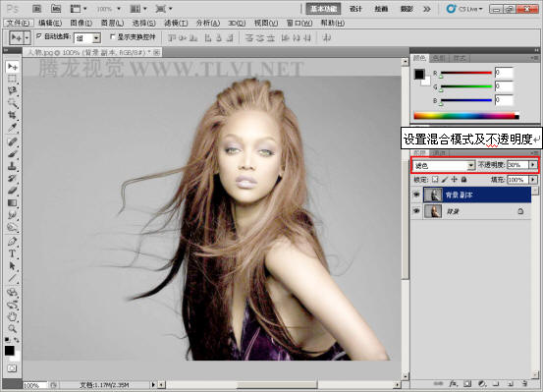Open the 窗口(W) menu
Viewport: 543px width, 392px height.
[299, 23]
